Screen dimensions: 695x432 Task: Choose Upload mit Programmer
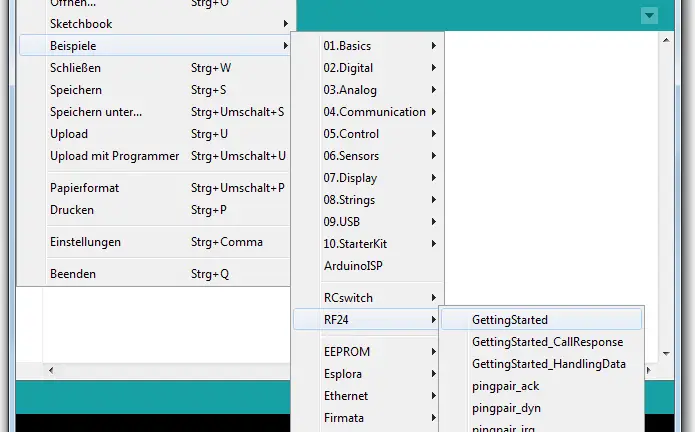155,156
